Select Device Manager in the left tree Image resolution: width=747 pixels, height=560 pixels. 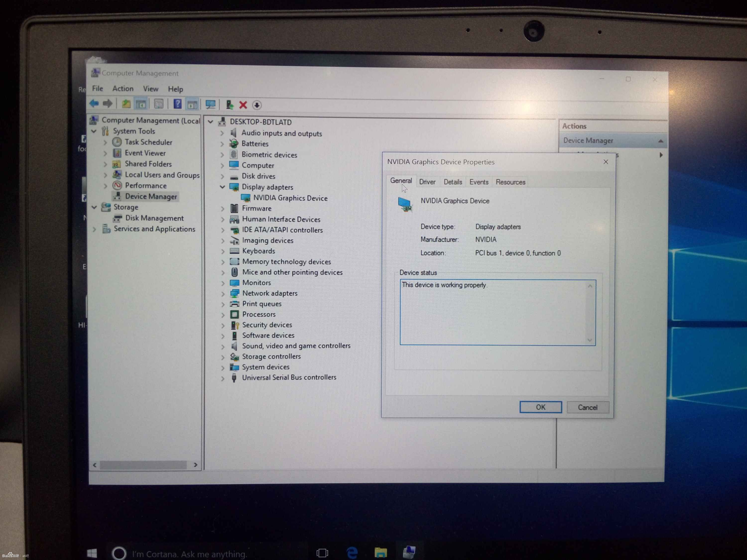coord(151,196)
